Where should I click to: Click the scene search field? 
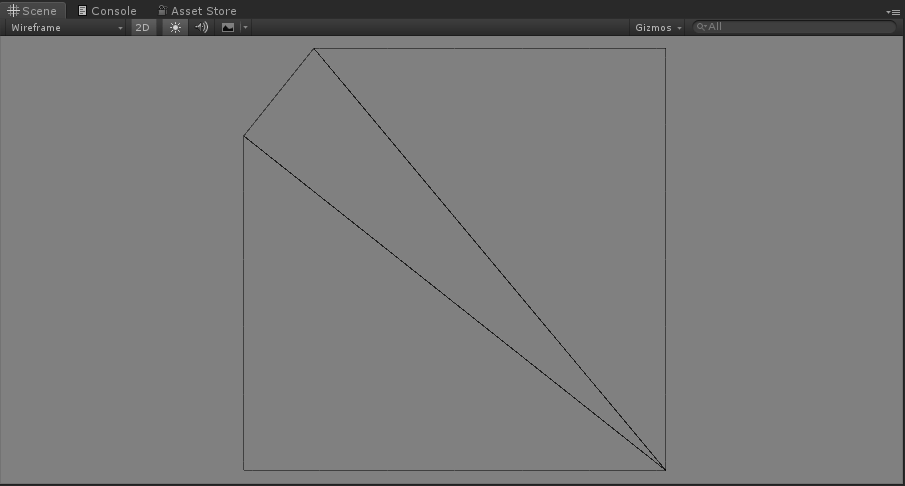click(x=794, y=27)
